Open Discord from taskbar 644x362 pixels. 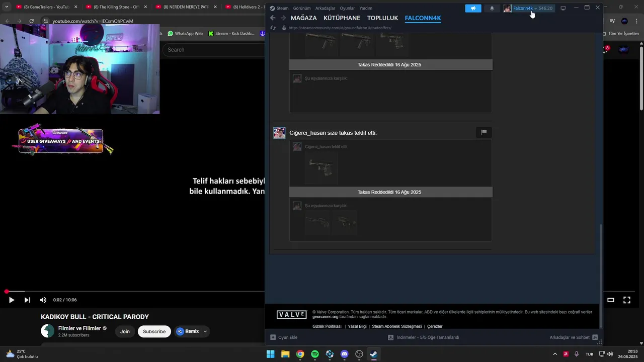click(345, 354)
